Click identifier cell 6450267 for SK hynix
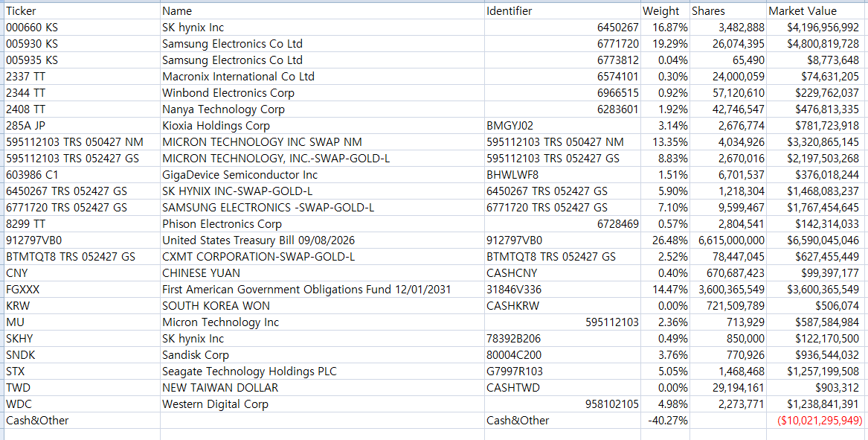Viewport: 868px width, 440px height. [x=562, y=27]
